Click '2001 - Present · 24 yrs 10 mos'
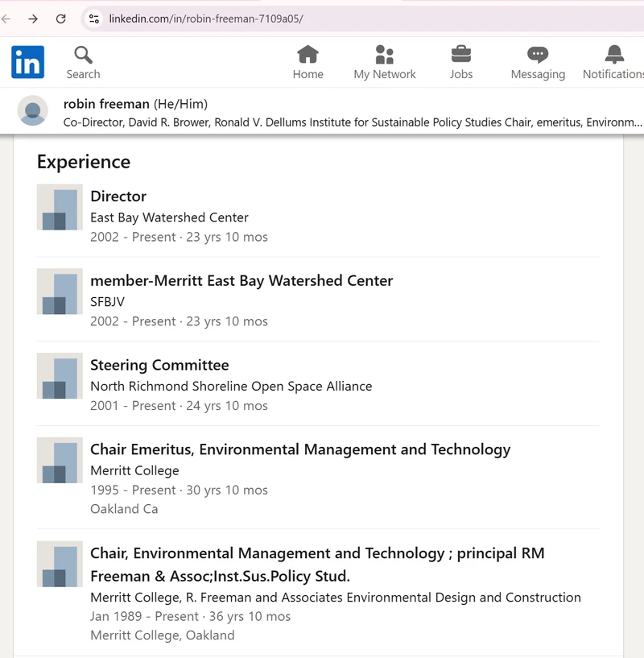644x658 pixels. point(180,405)
